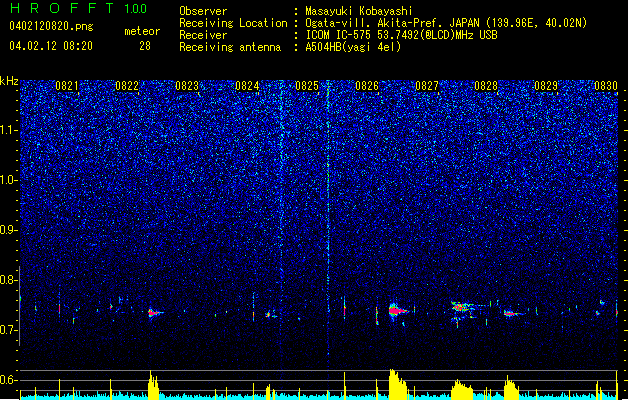629x400 pixels.
Task: Click the Receiving antenna label
Action: click(x=230, y=47)
